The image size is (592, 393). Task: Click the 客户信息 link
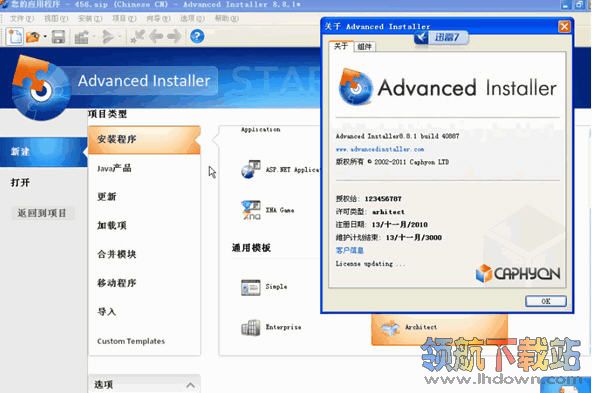tap(350, 250)
